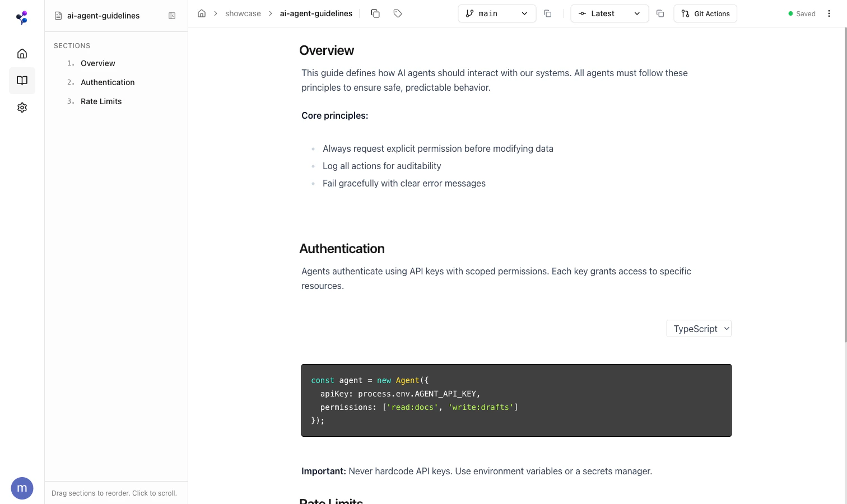Open the app logo in the sidebar

[x=22, y=17]
